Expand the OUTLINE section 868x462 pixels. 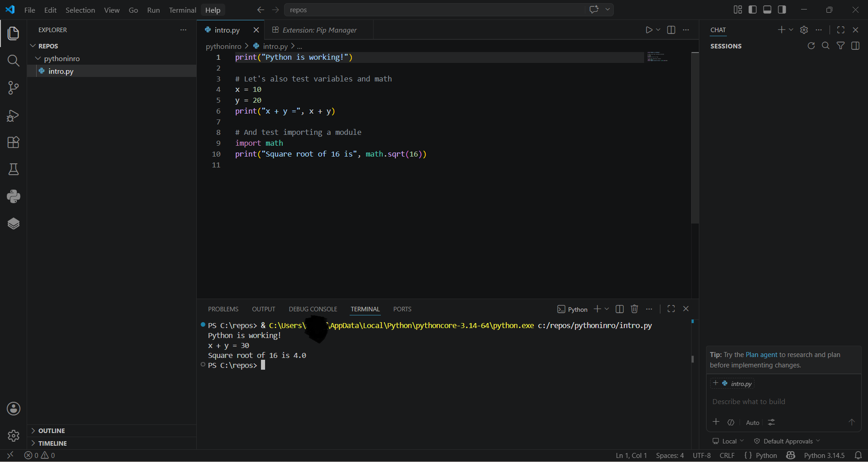pos(33,431)
